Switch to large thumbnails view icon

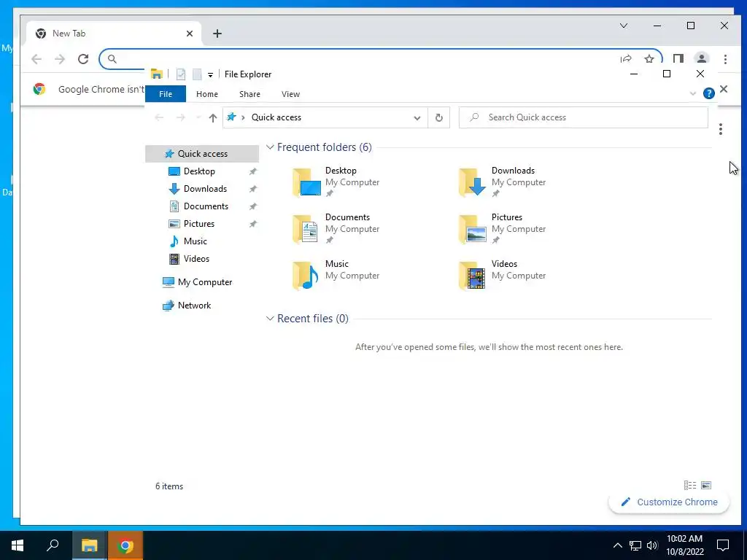tap(706, 485)
